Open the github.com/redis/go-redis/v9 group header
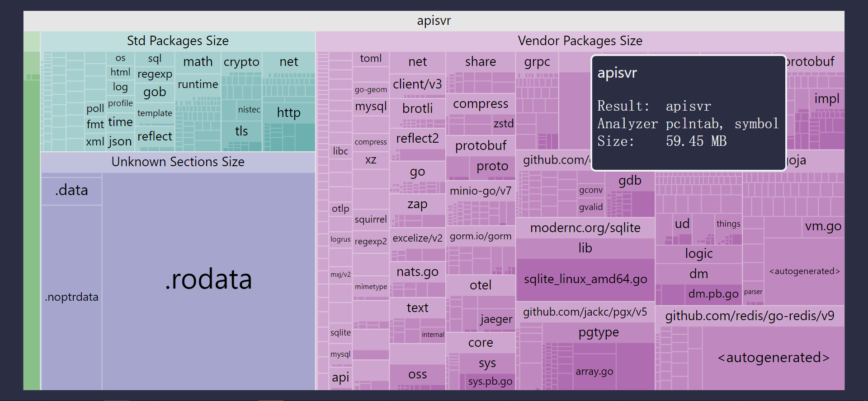 click(749, 316)
